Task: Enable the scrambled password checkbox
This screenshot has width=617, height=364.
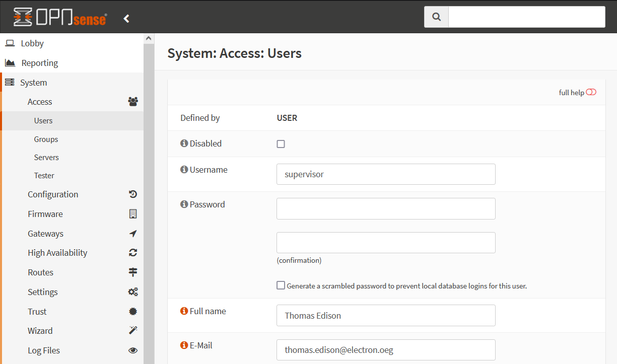Action: point(281,285)
